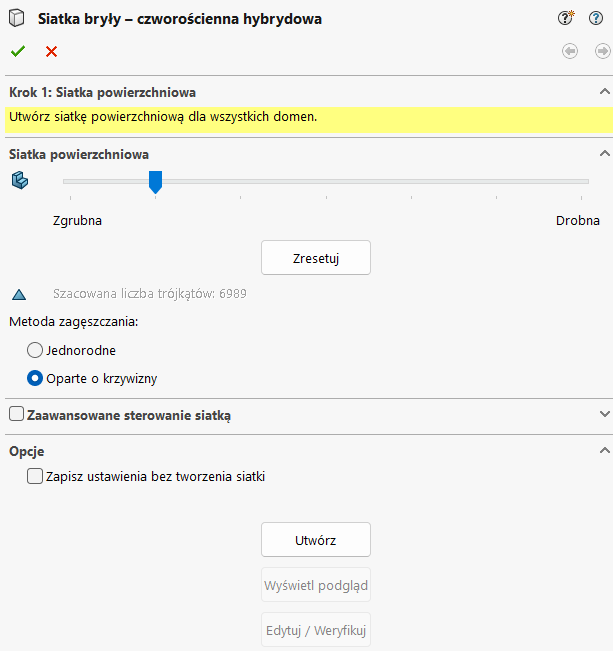
Task: Click the green checkmark to accept mesh
Action: point(18,51)
